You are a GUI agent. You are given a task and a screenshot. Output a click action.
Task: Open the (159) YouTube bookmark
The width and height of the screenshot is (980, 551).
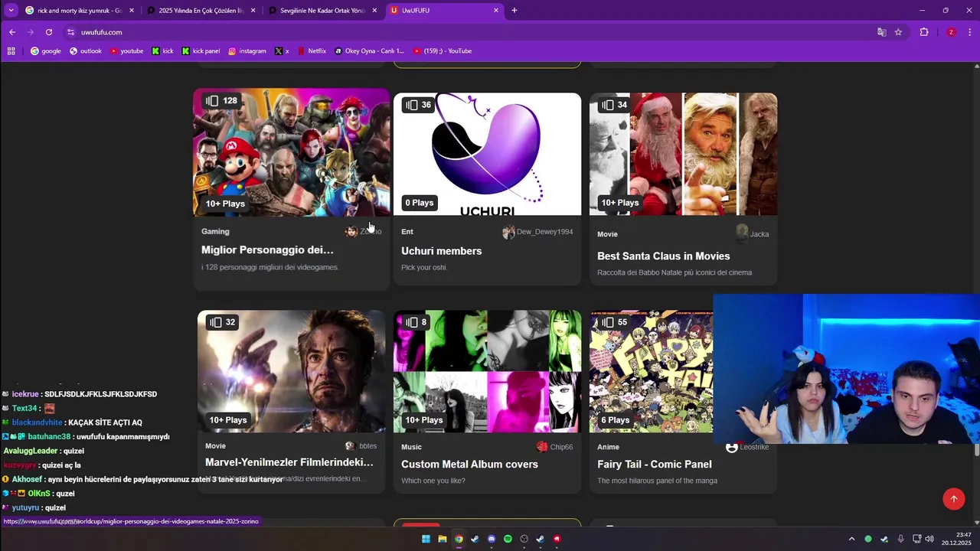(443, 51)
